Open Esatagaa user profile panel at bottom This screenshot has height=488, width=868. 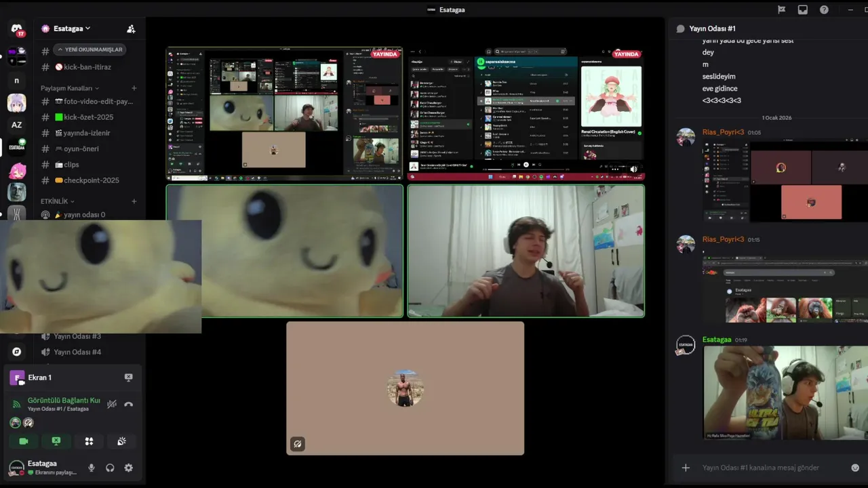pyautogui.click(x=44, y=468)
